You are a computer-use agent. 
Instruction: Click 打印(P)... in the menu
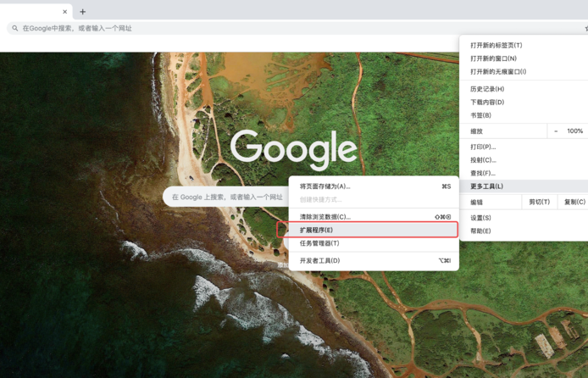pyautogui.click(x=483, y=147)
